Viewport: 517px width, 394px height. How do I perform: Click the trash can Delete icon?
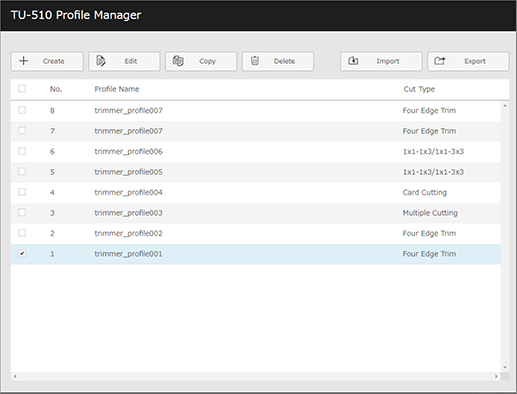click(x=255, y=61)
